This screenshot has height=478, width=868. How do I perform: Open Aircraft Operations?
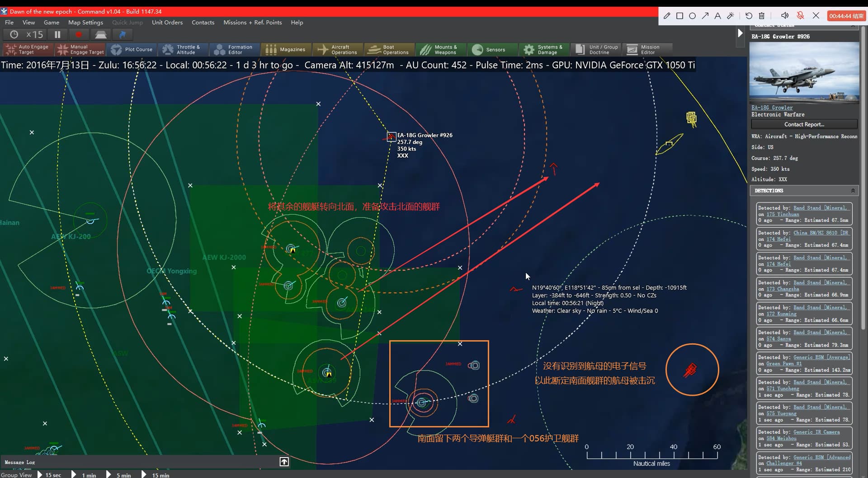[338, 49]
